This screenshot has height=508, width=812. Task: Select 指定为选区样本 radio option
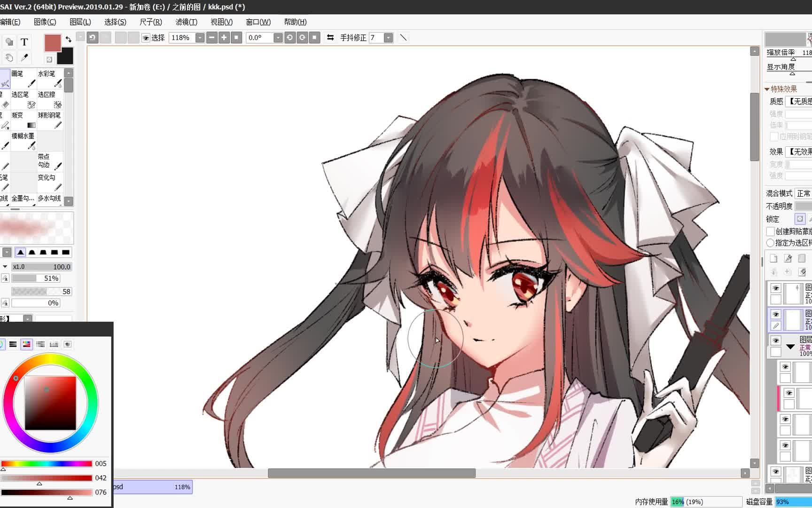coord(770,243)
